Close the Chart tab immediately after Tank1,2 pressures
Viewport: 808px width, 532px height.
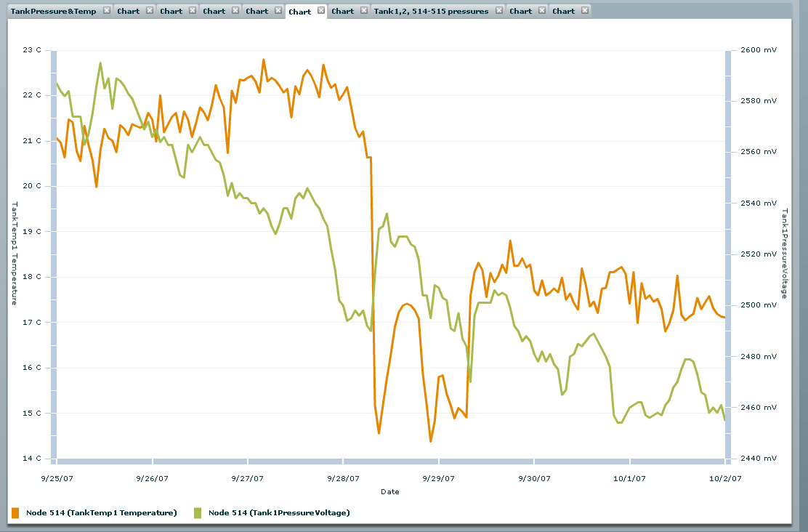542,11
